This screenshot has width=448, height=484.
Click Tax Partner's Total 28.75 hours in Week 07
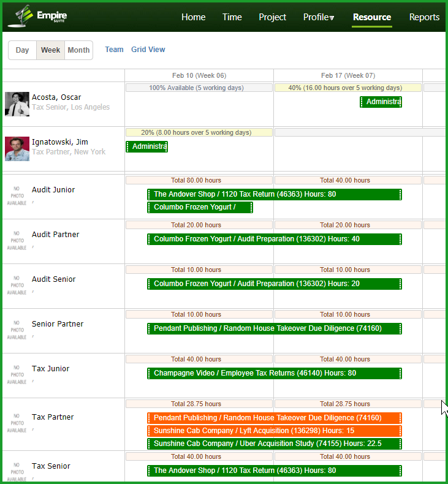coord(348,404)
